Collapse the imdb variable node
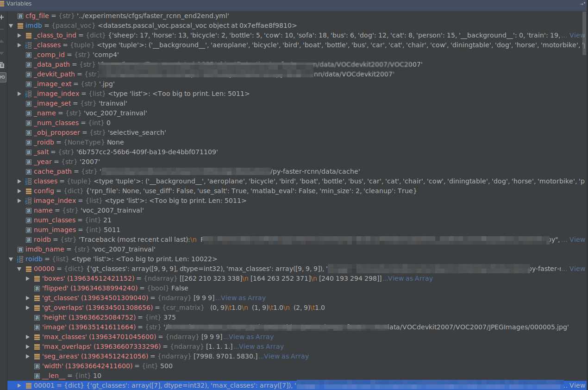Viewport: 588px width, 390px height. tap(11, 25)
